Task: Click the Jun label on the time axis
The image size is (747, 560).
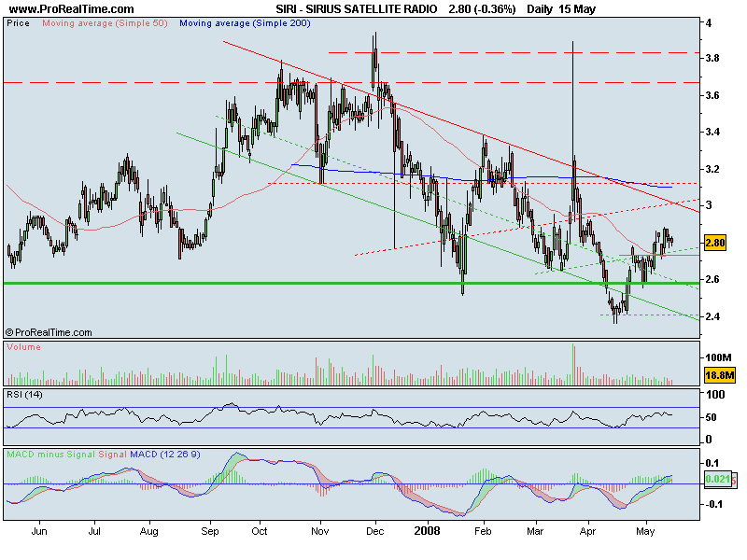Action: 39,531
